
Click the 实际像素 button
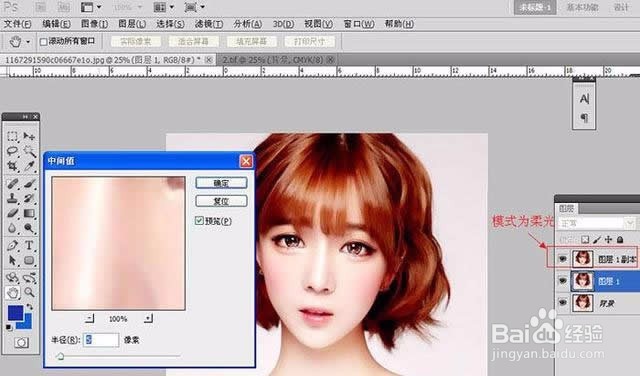[136, 42]
